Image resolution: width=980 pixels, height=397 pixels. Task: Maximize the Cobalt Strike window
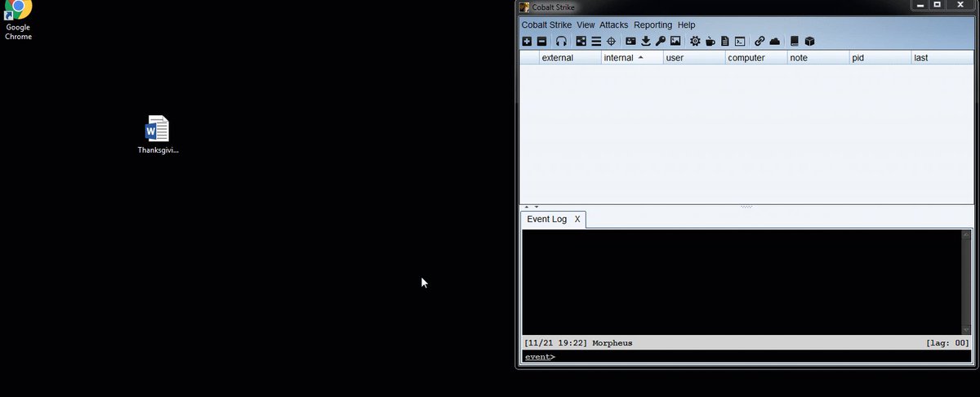point(938,6)
